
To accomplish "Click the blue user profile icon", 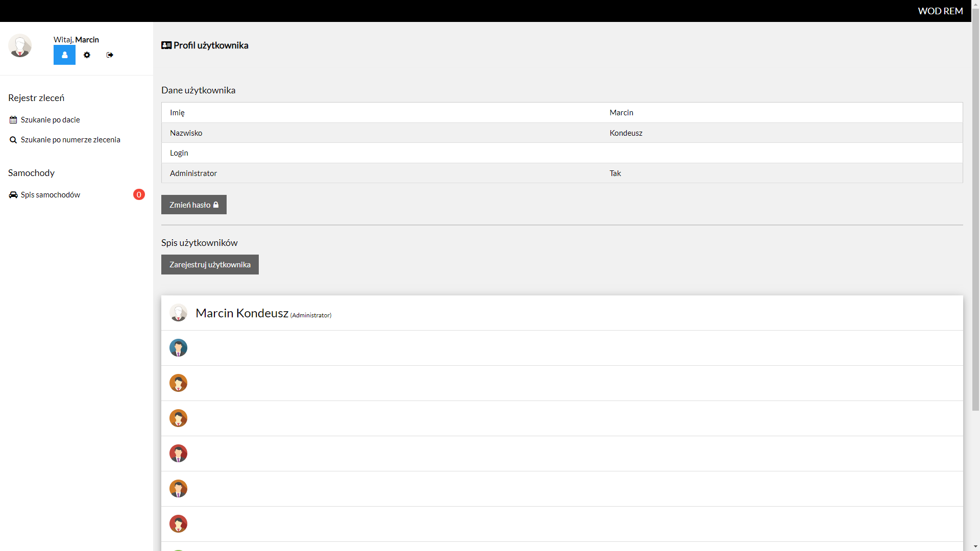I will pyautogui.click(x=64, y=55).
